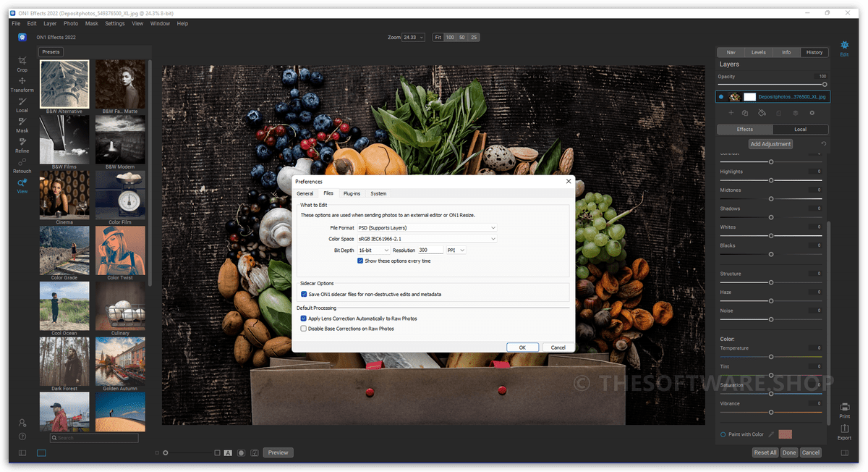Open the PPI units dropdown
Viewport: 868px width, 472px height.
[x=456, y=250]
